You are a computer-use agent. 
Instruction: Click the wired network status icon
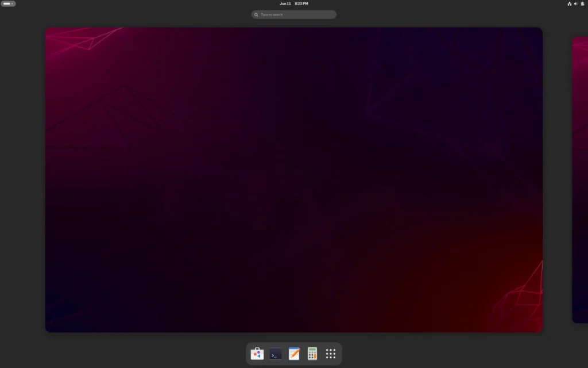(570, 3)
